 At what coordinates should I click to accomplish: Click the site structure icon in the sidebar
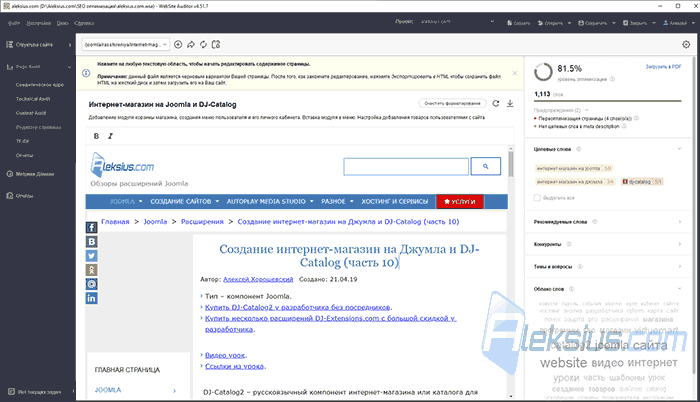9,45
